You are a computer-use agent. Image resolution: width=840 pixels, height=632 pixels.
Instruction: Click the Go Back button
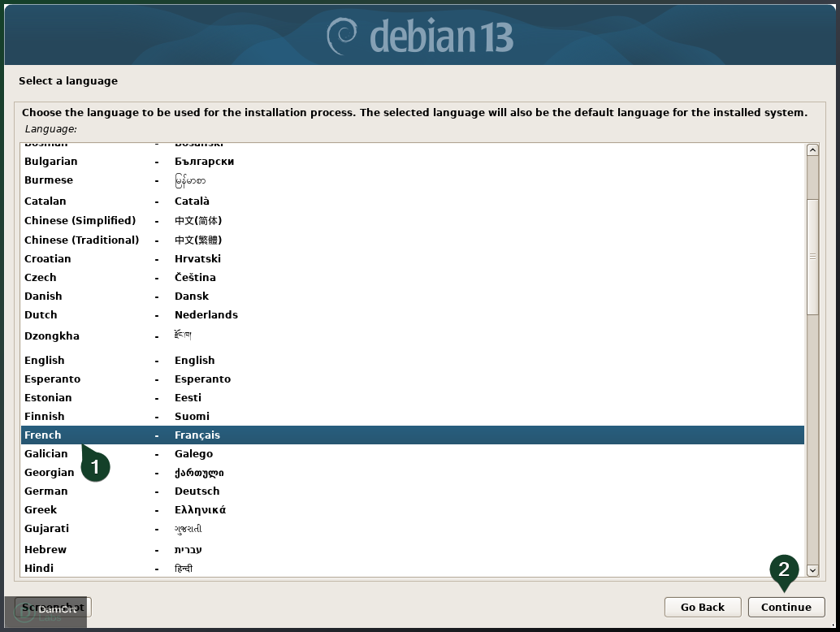(x=702, y=607)
